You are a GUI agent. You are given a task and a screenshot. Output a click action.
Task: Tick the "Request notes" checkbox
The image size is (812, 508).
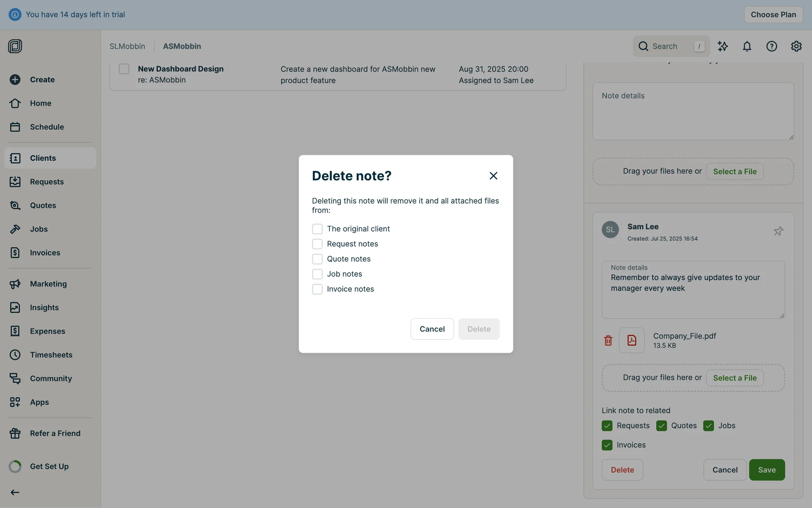[317, 244]
